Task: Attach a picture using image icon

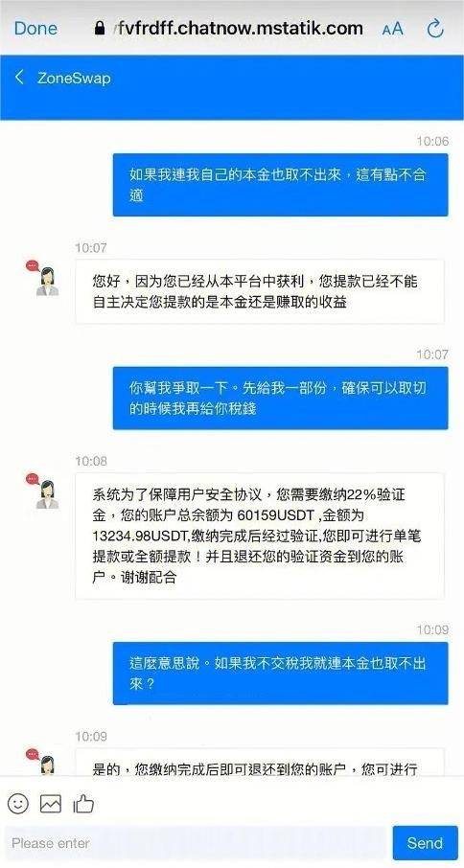Action: coord(51,803)
